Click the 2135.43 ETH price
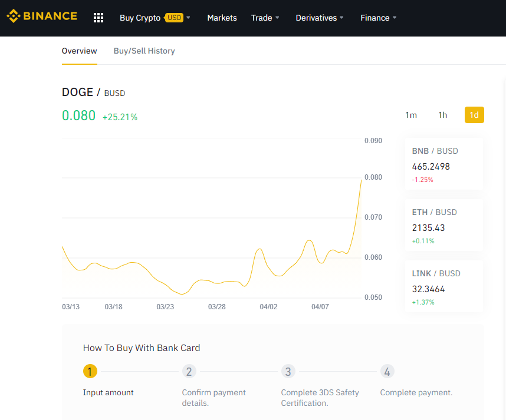 [428, 228]
